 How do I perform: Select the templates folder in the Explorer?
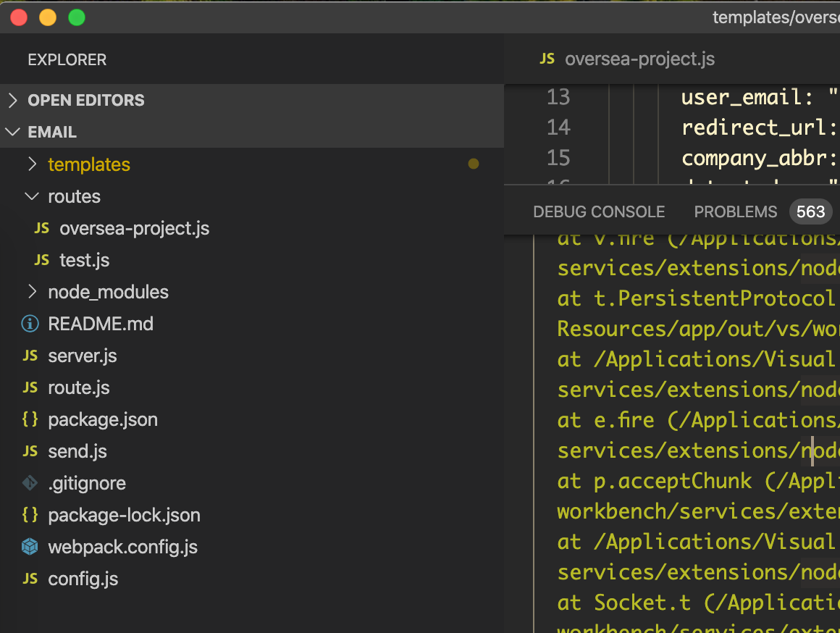point(89,164)
